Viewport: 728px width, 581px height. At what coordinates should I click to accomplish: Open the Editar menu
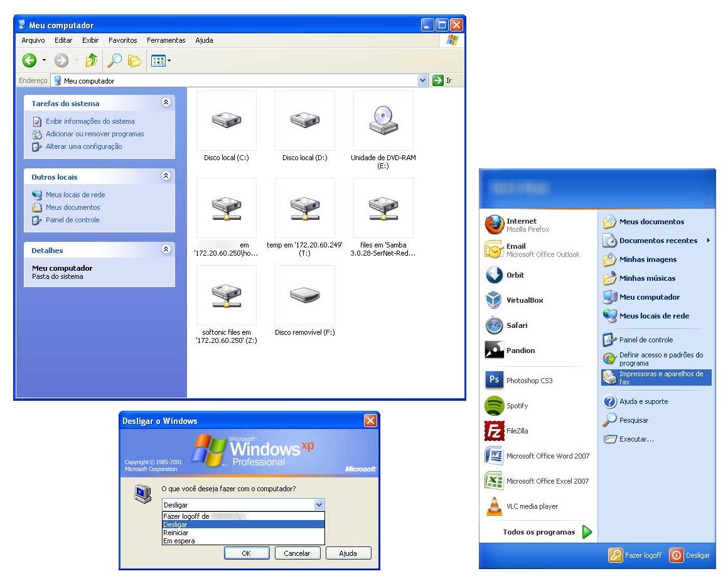point(63,40)
